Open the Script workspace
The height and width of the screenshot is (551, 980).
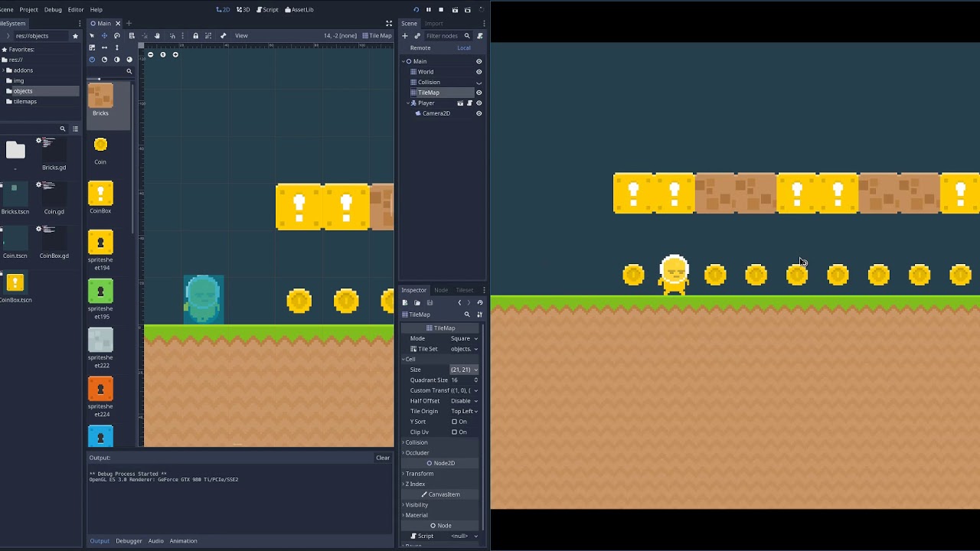(x=267, y=10)
